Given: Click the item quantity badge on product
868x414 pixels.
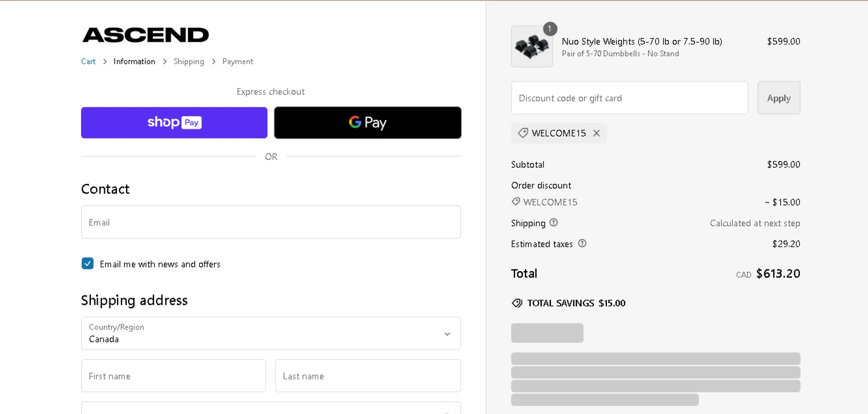Looking at the screenshot, I should [x=550, y=29].
